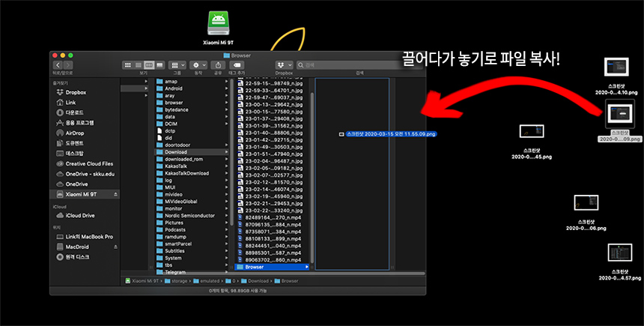Switch Finder to icon view

tap(128, 65)
